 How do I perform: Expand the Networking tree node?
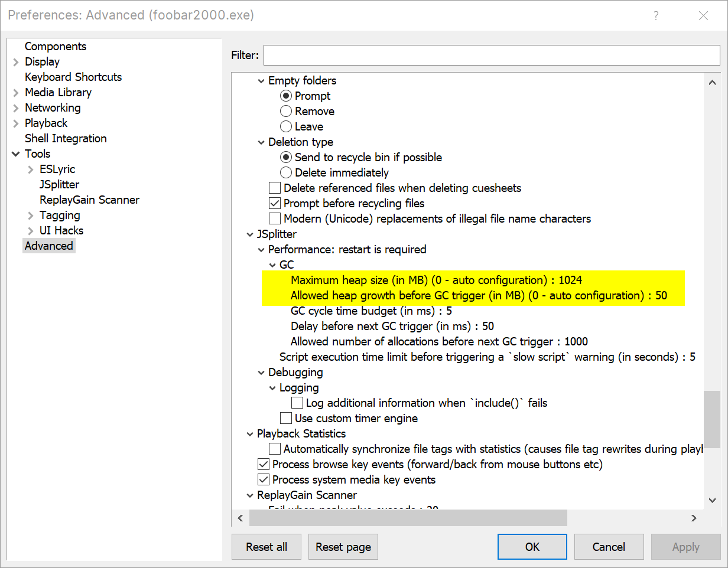pos(16,108)
